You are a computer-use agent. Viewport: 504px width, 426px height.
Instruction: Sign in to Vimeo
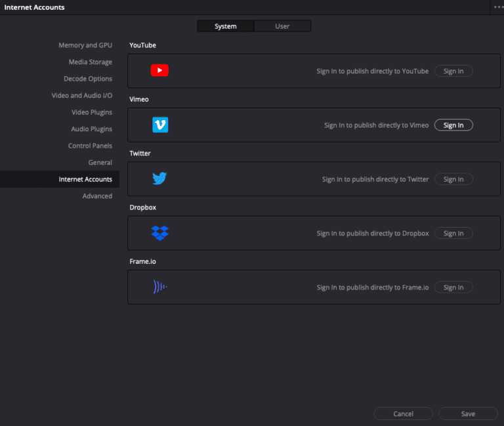point(453,125)
